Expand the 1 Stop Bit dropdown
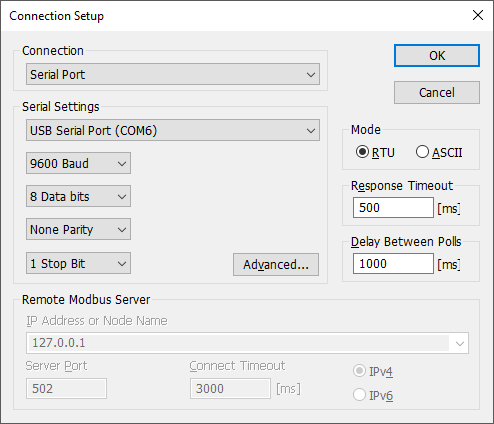Screen dimensions: 494x424 pyautogui.click(x=78, y=263)
